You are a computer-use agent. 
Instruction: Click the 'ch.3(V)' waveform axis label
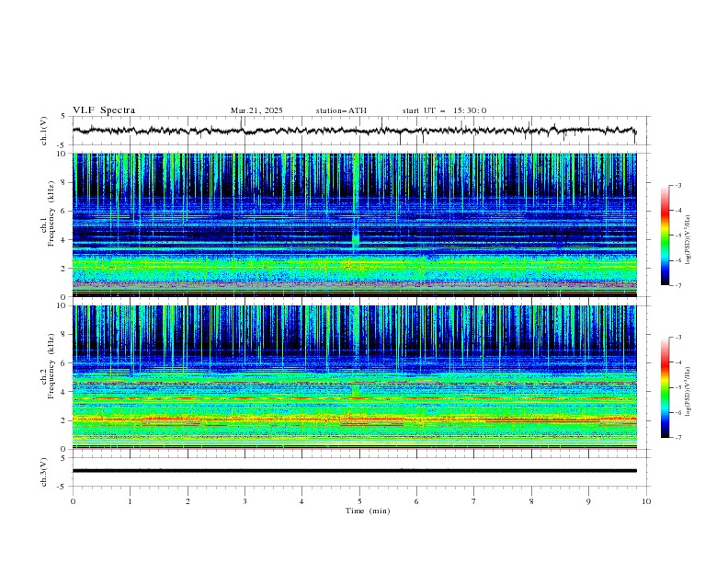tap(44, 472)
